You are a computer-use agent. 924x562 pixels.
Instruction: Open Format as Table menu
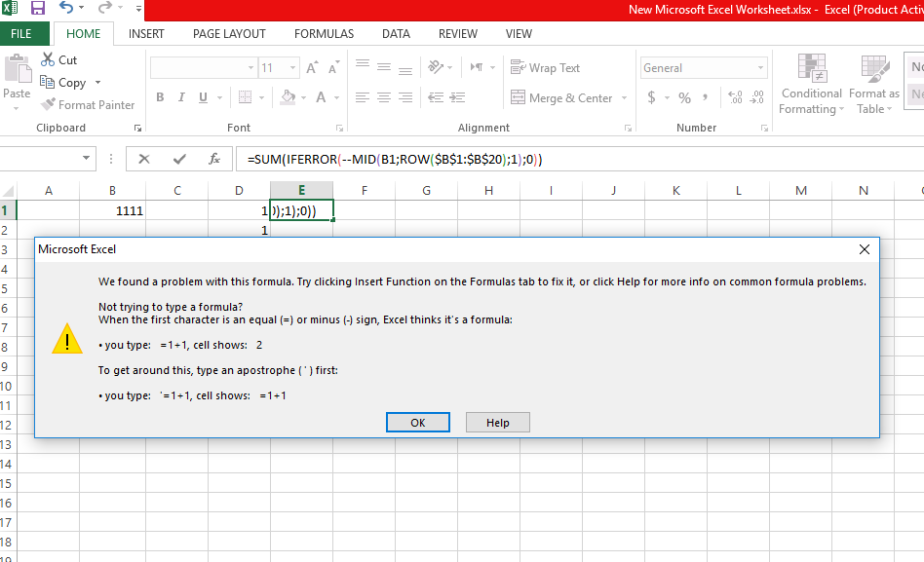pyautogui.click(x=874, y=84)
